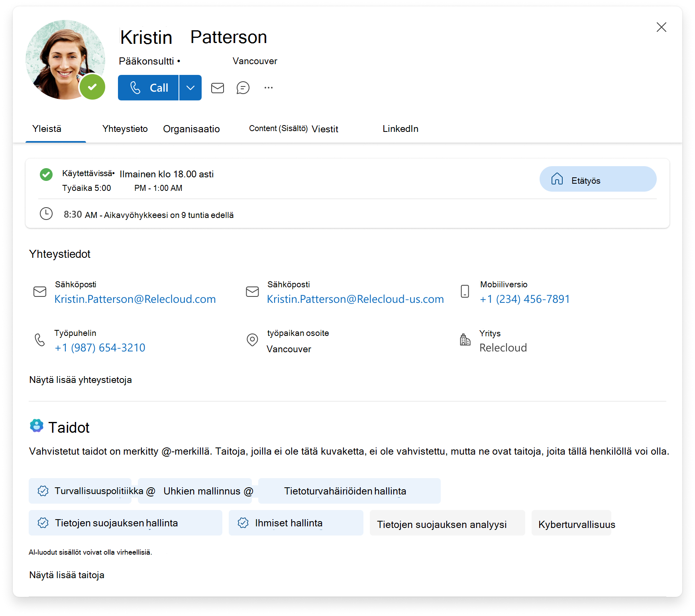
Task: Click the location pin icon for työpaikan osoite
Action: pos(252,340)
